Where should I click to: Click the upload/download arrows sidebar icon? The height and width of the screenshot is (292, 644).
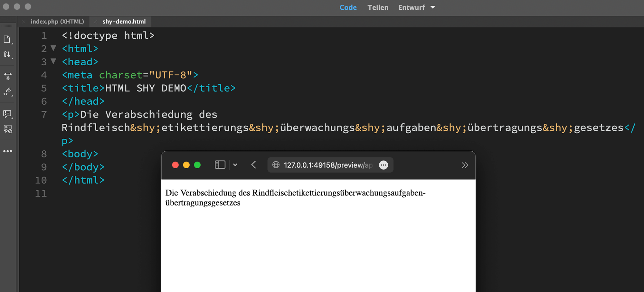[7, 54]
